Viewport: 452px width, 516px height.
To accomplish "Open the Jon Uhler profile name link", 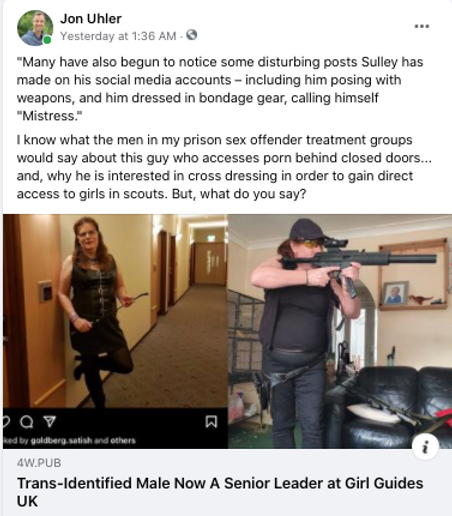I will coord(91,19).
